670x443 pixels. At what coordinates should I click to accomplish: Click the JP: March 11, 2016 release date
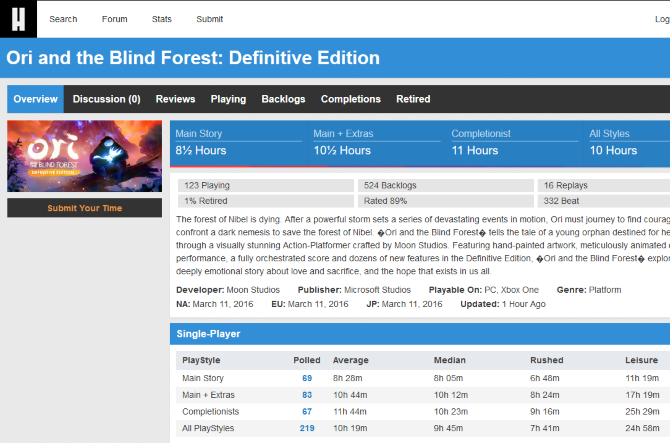point(404,304)
